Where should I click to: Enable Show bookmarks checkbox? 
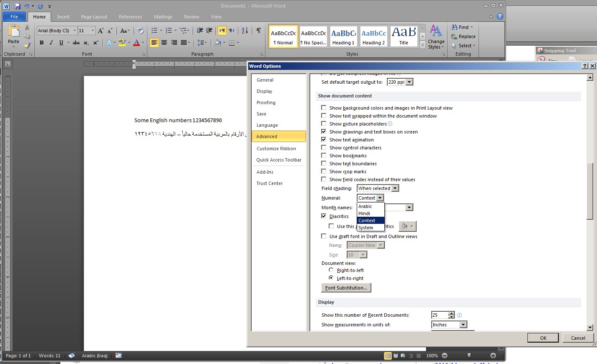click(324, 156)
